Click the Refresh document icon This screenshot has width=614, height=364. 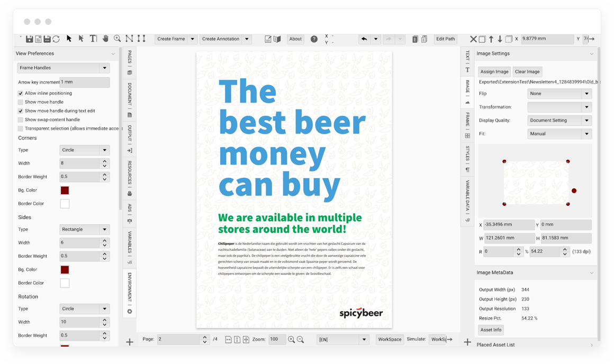(x=56, y=39)
